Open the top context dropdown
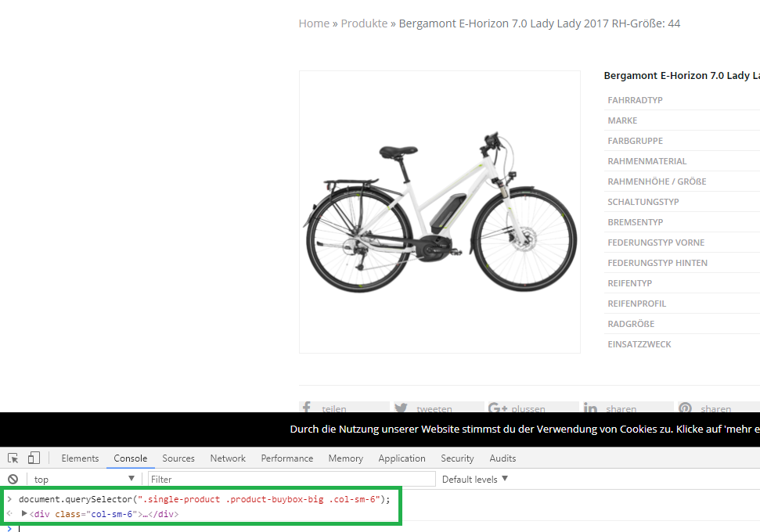 85,479
